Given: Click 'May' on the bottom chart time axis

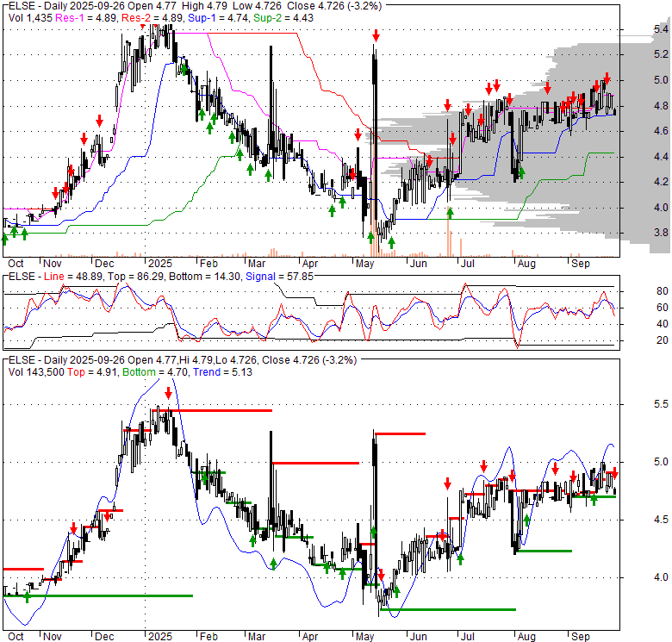Looking at the screenshot, I should coord(364,637).
